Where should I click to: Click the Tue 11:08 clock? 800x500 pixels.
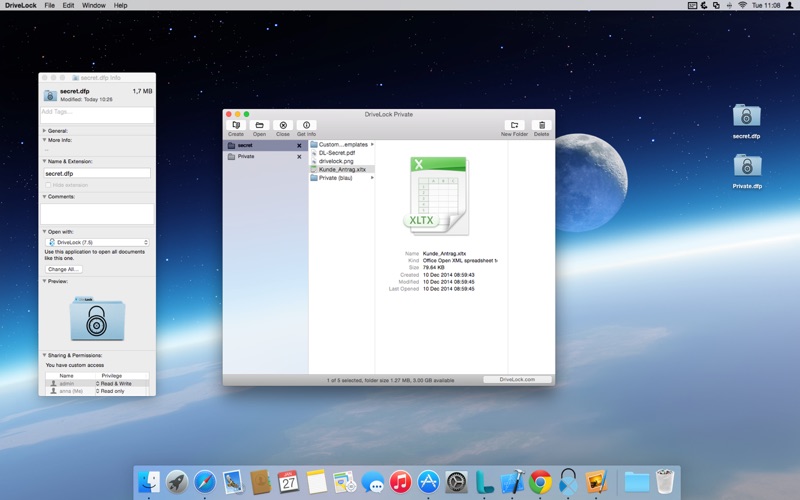[x=766, y=5]
